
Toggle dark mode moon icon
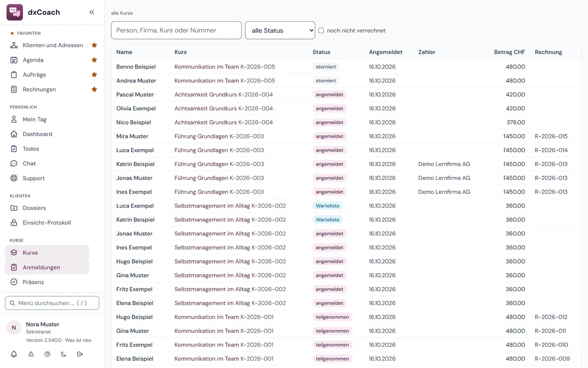coord(63,354)
